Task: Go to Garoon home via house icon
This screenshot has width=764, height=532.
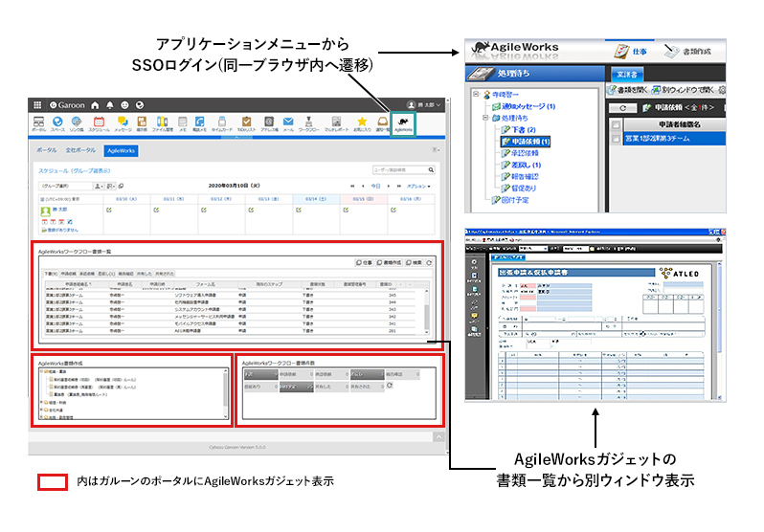Action: point(95,105)
